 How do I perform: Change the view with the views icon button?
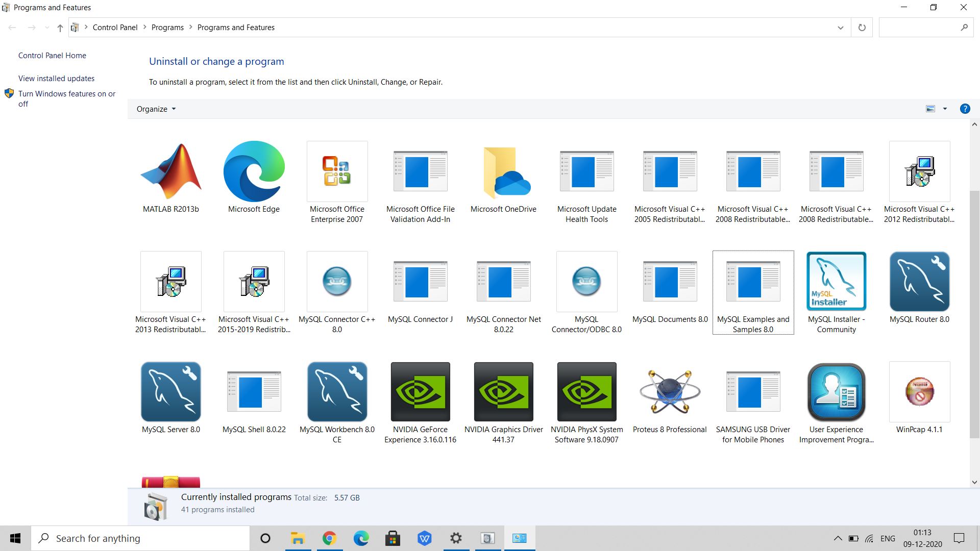930,109
